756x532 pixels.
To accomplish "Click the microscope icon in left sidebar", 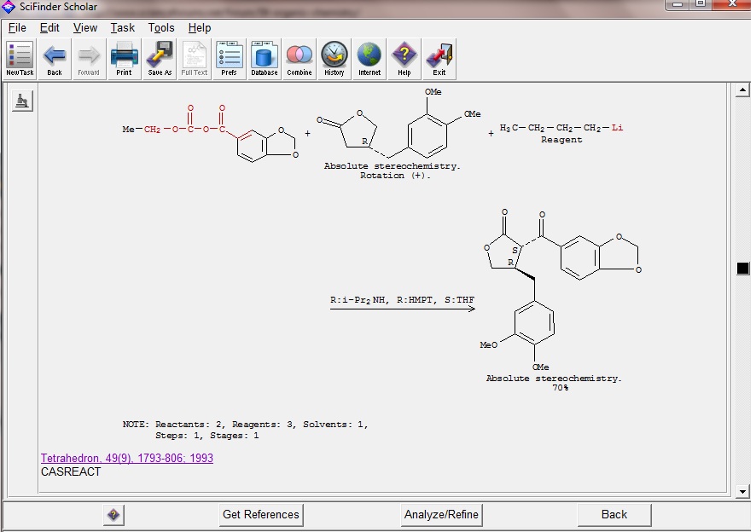I will pyautogui.click(x=23, y=101).
